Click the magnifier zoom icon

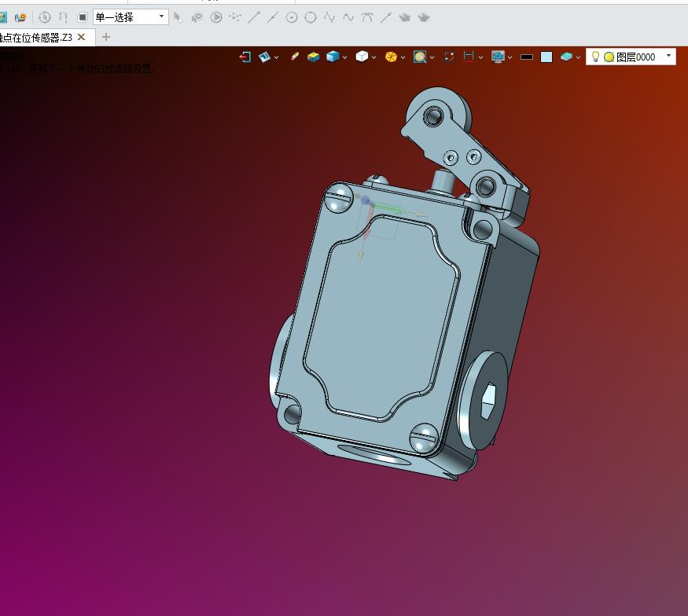pos(420,57)
